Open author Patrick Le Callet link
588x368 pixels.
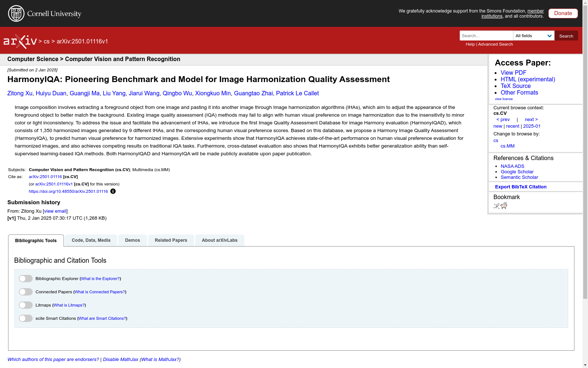click(x=297, y=93)
